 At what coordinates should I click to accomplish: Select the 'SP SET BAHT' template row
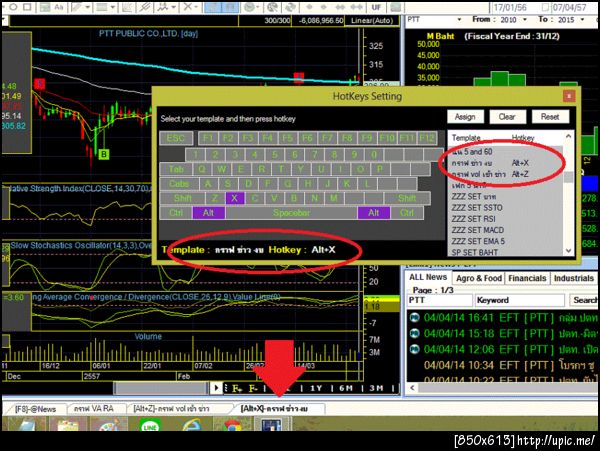pos(505,252)
